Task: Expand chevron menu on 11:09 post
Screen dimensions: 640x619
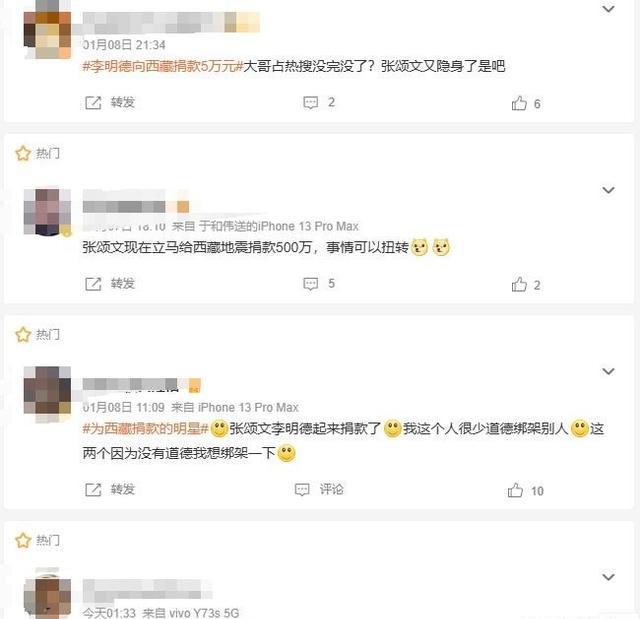Action: click(608, 371)
